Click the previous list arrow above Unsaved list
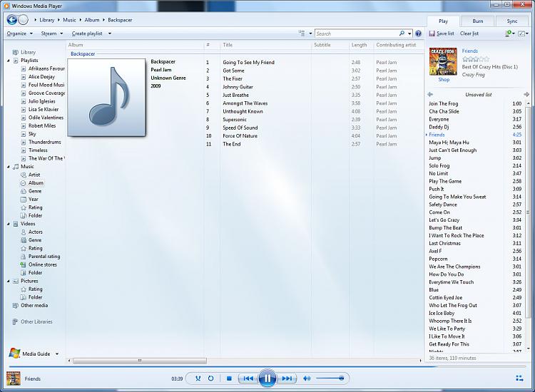This screenshot has width=535, height=392. 430,94
